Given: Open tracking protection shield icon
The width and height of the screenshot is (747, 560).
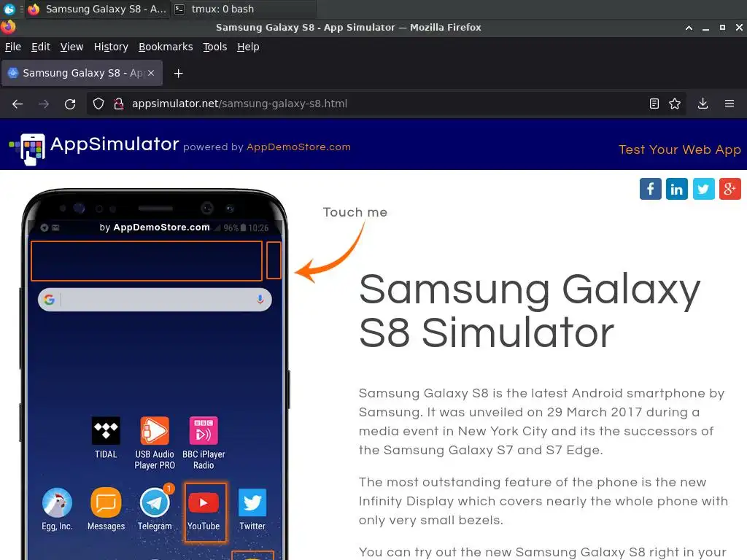Looking at the screenshot, I should [98, 104].
